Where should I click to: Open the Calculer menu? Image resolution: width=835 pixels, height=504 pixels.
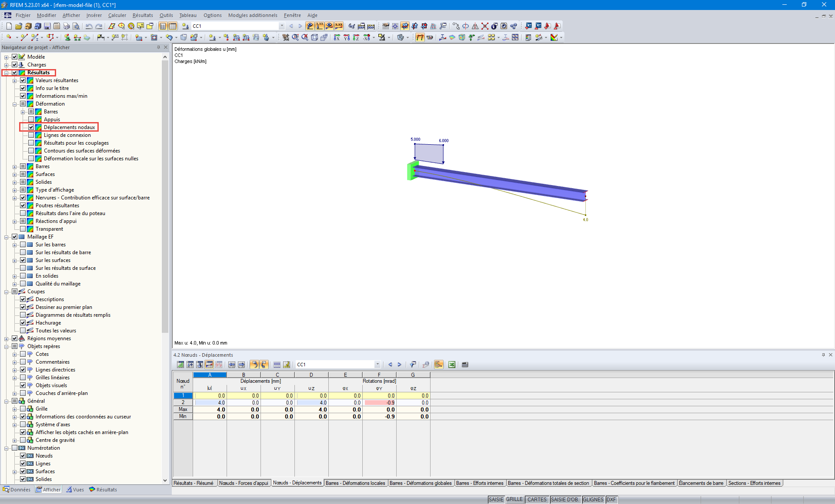pos(117,15)
